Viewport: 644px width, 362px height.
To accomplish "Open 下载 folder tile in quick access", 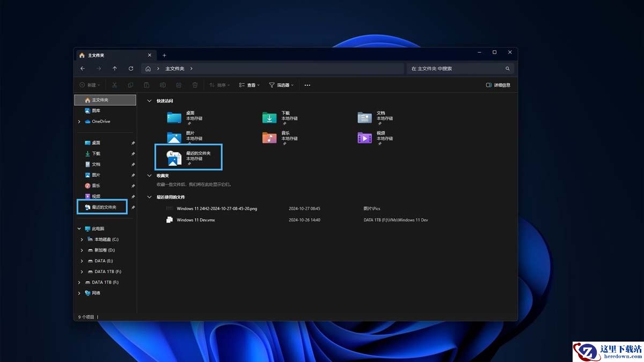I will pos(280,117).
